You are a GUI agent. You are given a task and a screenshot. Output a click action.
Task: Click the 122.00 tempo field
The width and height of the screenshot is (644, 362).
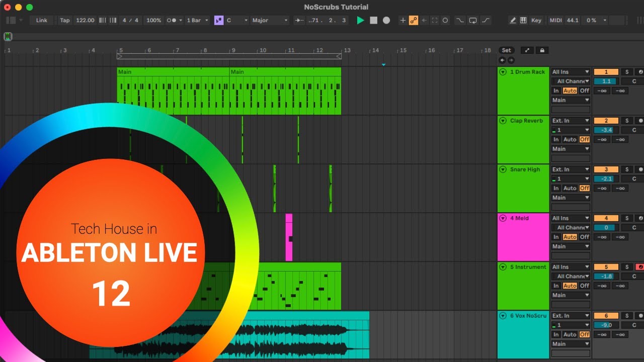click(85, 20)
